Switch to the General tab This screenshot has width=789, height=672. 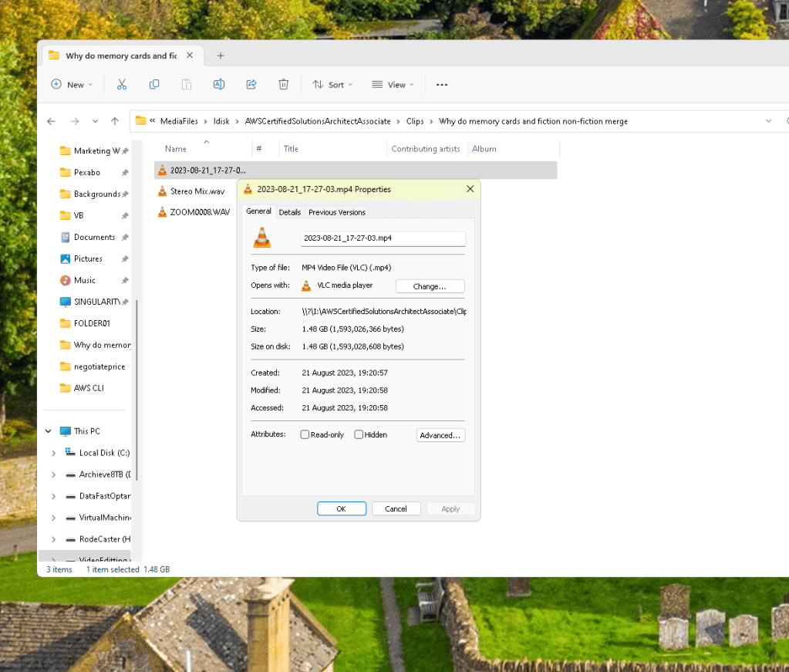pyautogui.click(x=258, y=211)
